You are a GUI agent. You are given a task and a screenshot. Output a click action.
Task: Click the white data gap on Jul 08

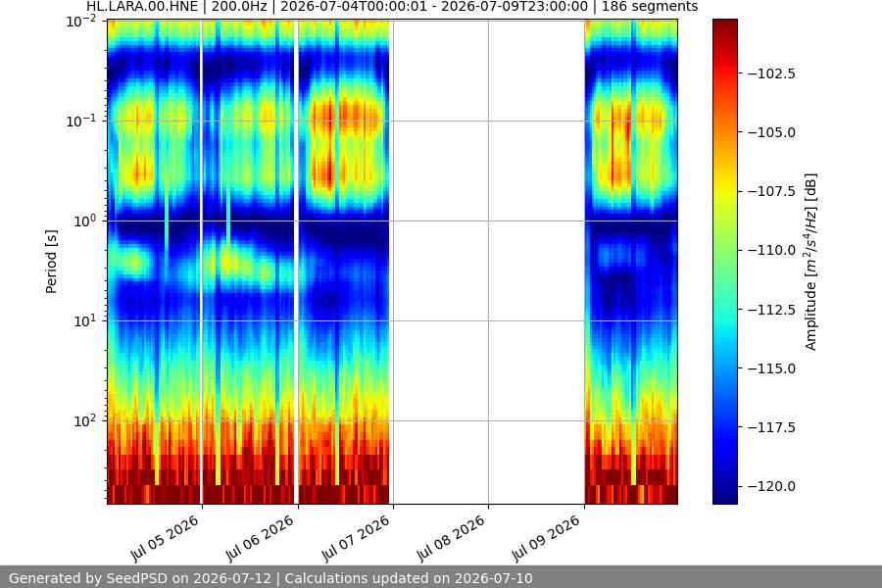pos(488,262)
